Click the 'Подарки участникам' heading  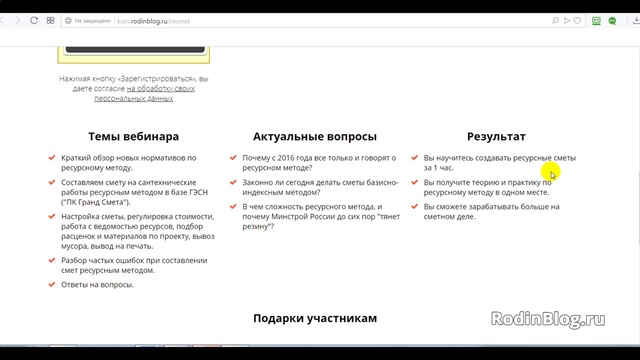[315, 318]
